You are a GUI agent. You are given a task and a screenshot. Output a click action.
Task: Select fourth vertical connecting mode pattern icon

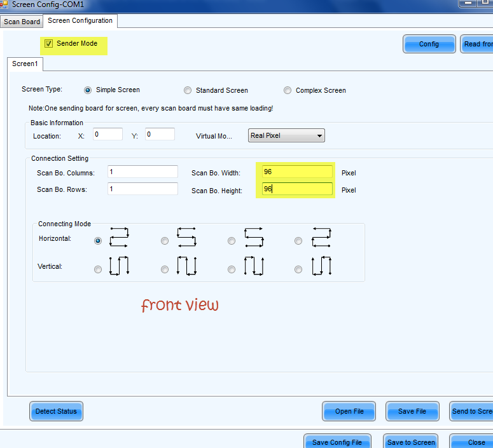(x=321, y=266)
